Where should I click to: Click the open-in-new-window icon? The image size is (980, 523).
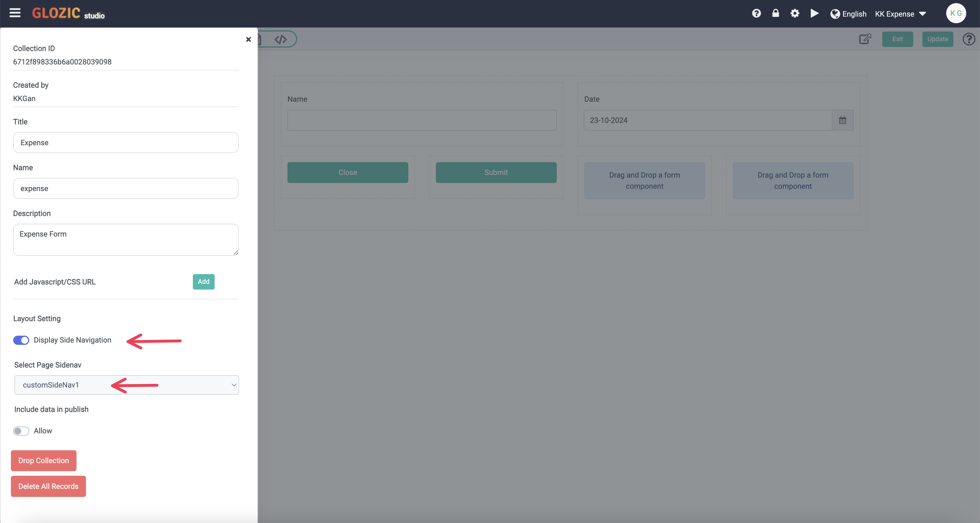pos(865,39)
